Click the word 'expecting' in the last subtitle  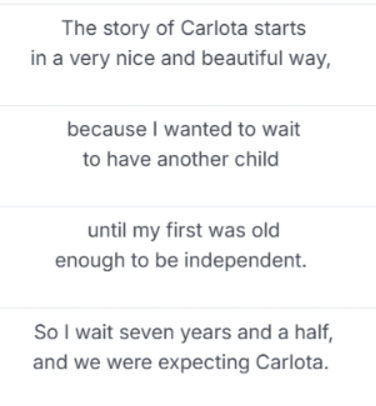(x=204, y=363)
